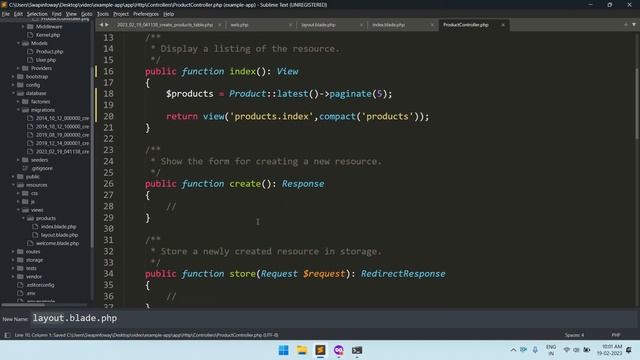Screen dimensions: 640x360
Task: Click the editor vertical scrollbar
Action: (637, 104)
